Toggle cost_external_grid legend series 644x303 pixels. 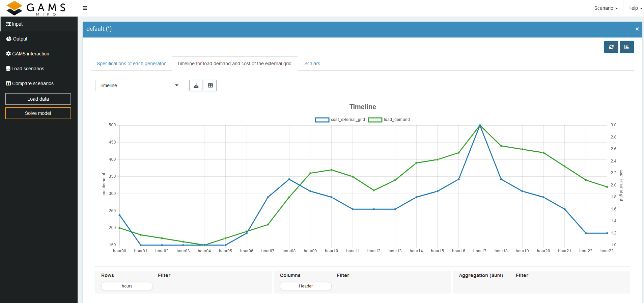pyautogui.click(x=340, y=120)
